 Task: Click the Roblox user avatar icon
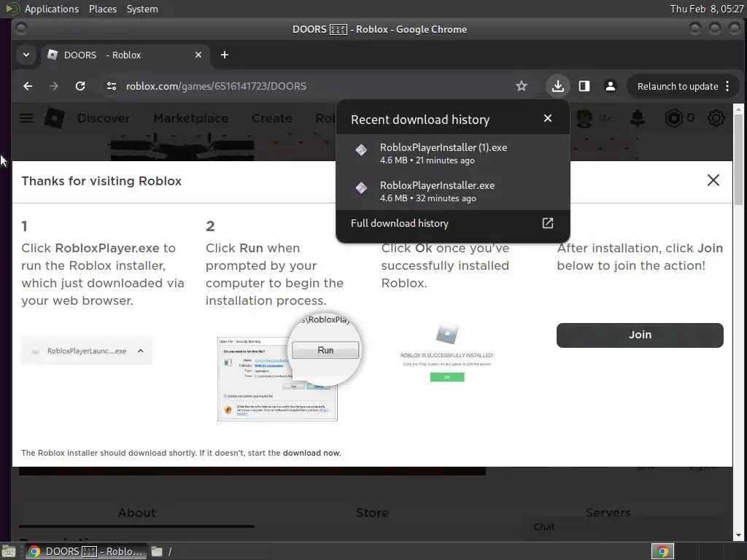tap(584, 118)
